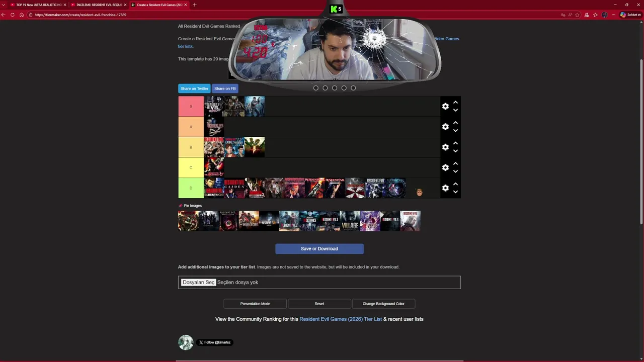
Task: Open Copilot 'Sohbet et' button
Action: (x=630, y=15)
